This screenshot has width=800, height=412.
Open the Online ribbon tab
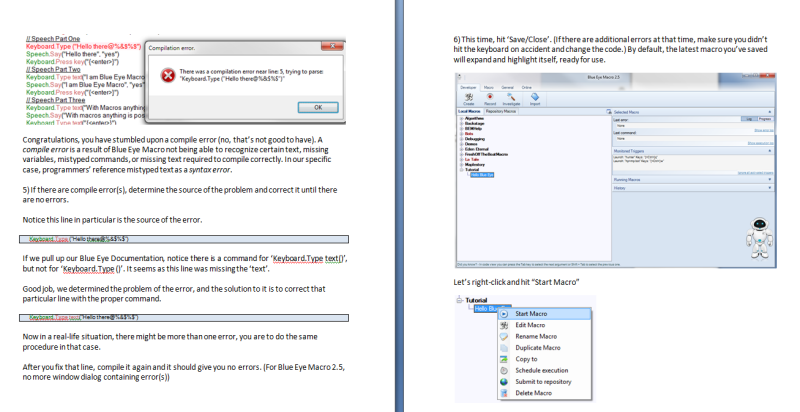(527, 88)
